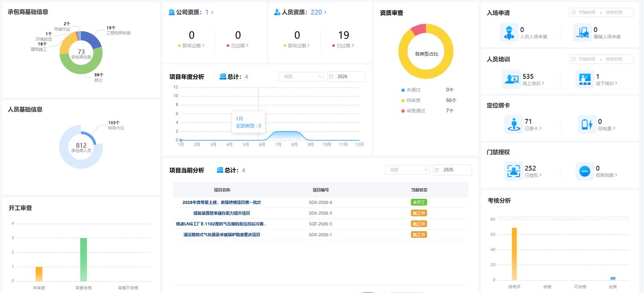
Task: Open the 2026 year picker in 项目当前分析
Action: 453,170
